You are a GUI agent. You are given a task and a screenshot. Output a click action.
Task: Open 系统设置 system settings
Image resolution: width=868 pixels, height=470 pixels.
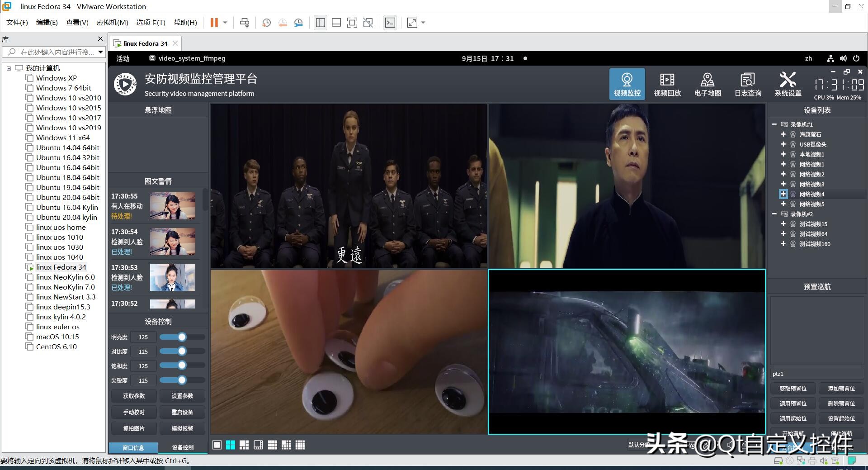tap(788, 84)
